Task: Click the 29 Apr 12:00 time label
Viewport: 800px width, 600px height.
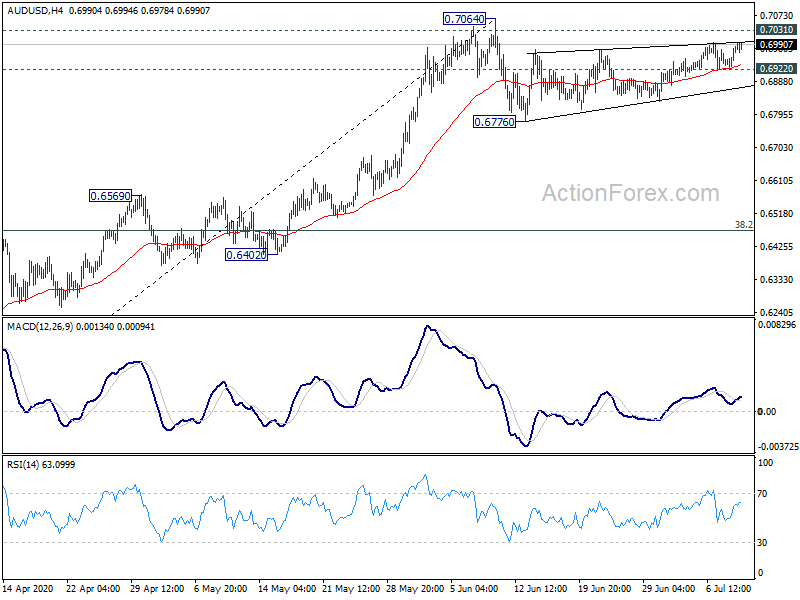Action: coord(157,588)
